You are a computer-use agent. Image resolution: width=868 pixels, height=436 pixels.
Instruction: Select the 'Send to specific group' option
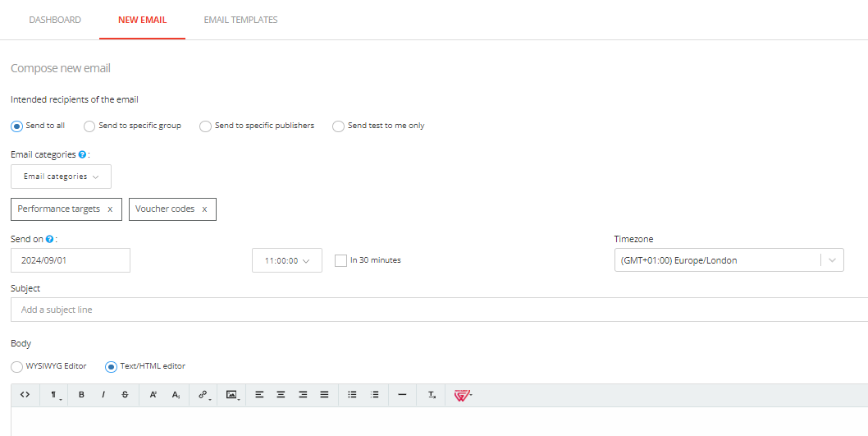(x=89, y=126)
